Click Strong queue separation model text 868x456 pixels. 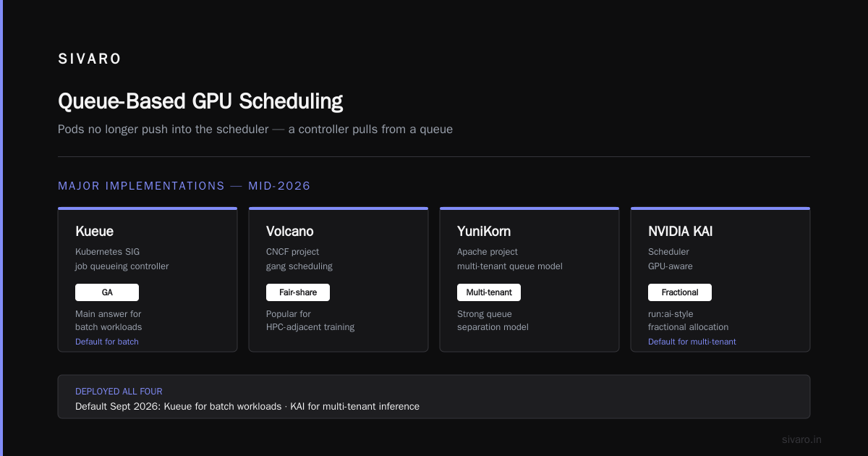(493, 321)
